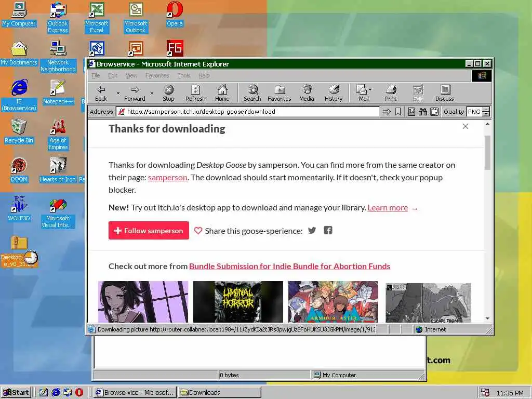Share on Twitter icon

(x=312, y=231)
